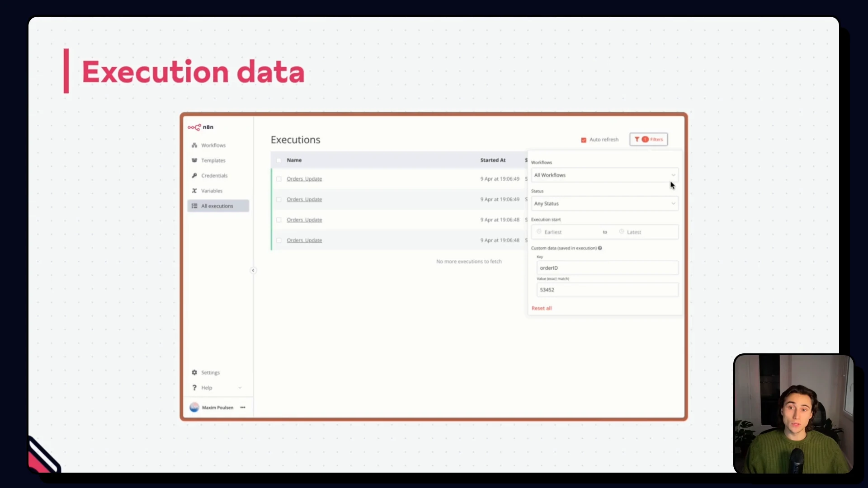Click the clock icon beside Latest

(622, 232)
